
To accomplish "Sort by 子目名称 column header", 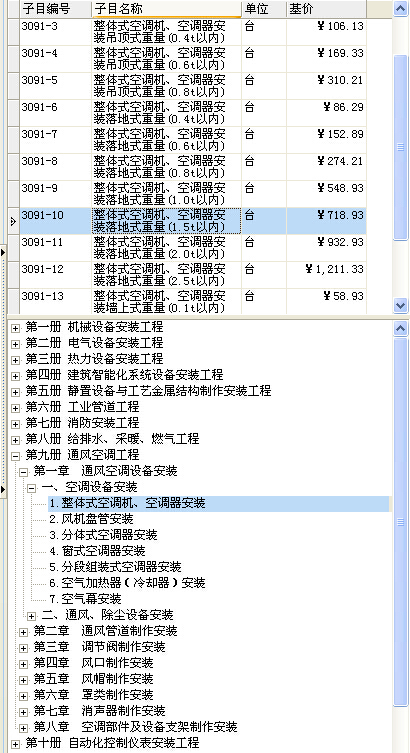I will pos(166,9).
